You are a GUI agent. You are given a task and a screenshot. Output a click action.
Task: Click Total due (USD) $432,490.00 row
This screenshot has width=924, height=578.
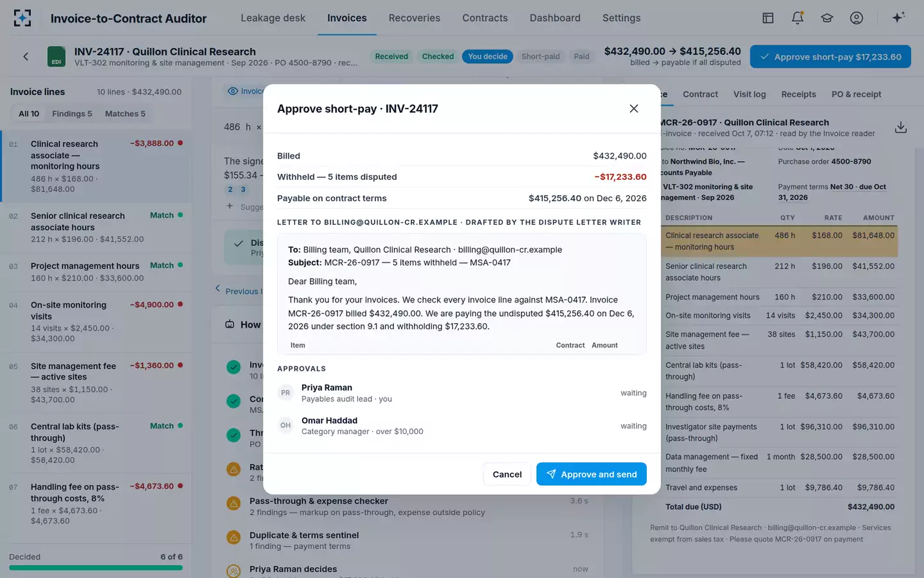(x=779, y=507)
